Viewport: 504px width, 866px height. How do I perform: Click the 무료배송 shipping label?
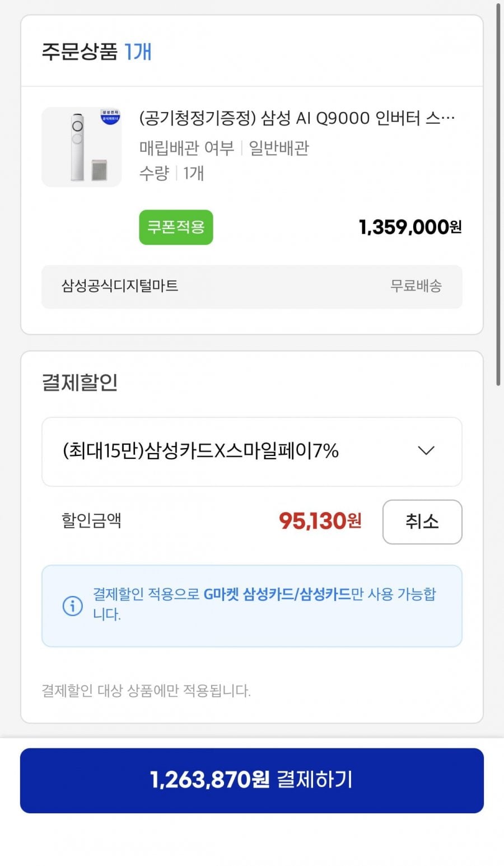[416, 286]
